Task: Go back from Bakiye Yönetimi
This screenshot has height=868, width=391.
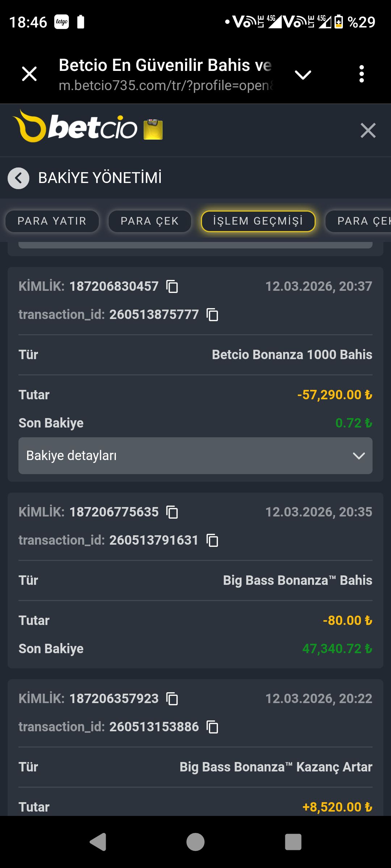Action: (18, 178)
